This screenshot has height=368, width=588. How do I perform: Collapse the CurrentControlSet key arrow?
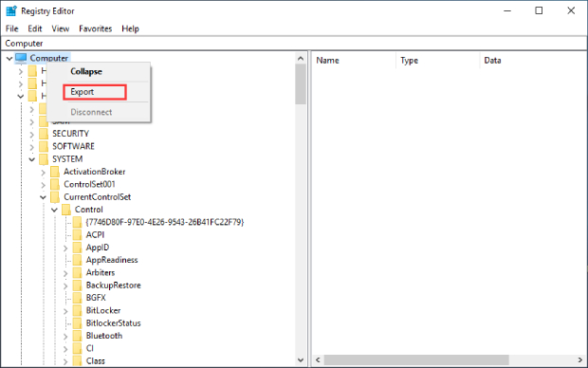[43, 197]
